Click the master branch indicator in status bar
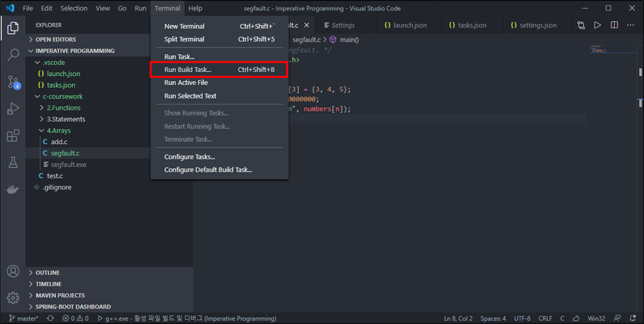 24,318
